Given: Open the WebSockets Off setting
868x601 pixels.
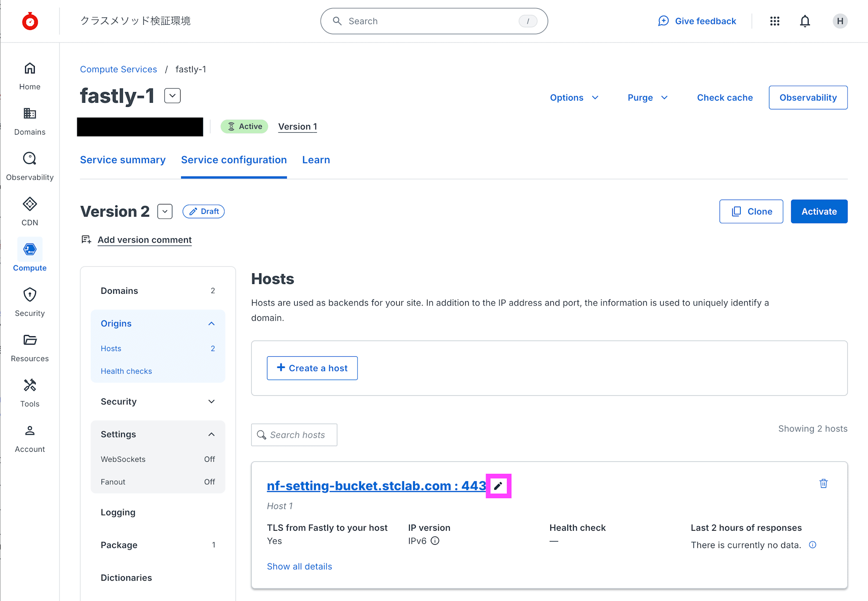Looking at the screenshot, I should point(158,459).
